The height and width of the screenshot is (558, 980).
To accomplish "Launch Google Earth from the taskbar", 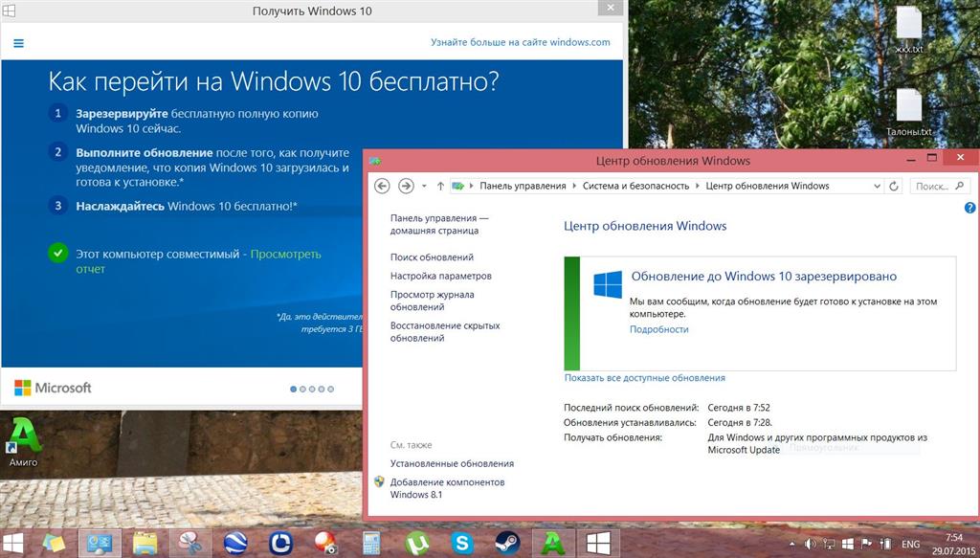I will [x=235, y=543].
